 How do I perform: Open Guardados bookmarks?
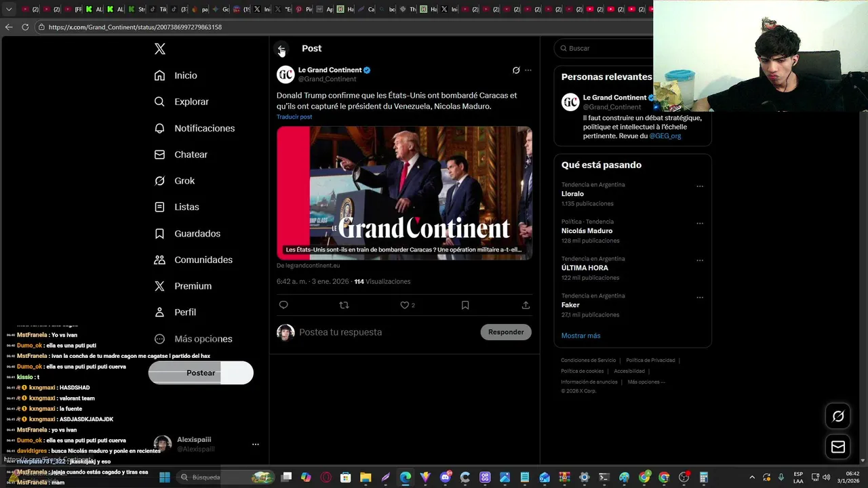coord(187,233)
